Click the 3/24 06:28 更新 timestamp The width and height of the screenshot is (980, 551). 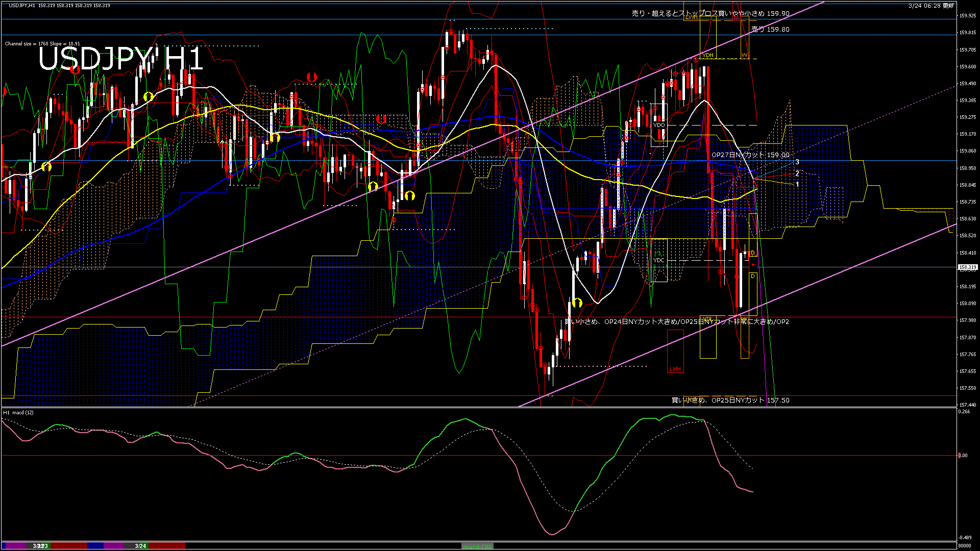pos(931,6)
